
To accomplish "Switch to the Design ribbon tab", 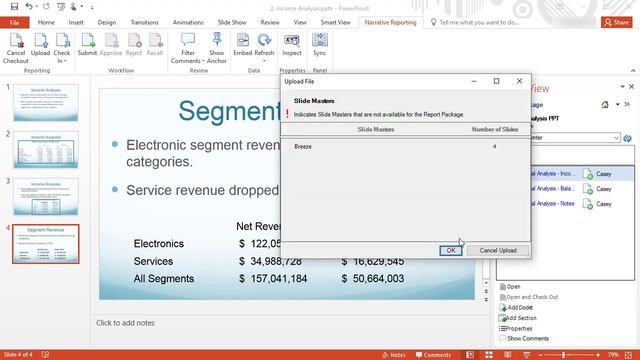I will (107, 22).
